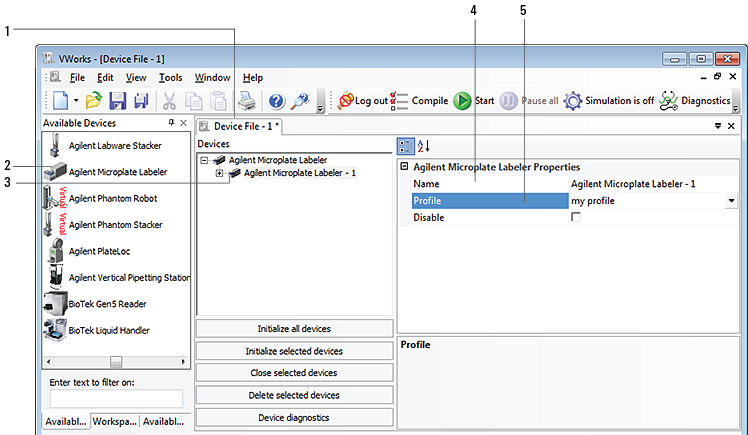748x435 pixels.
Task: Switch to alphabetical property sorting
Action: click(423, 146)
